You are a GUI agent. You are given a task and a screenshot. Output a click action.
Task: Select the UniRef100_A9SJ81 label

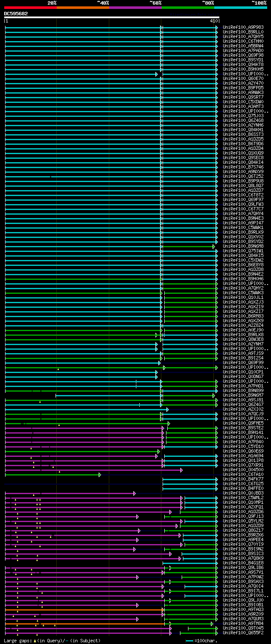click(x=244, y=400)
